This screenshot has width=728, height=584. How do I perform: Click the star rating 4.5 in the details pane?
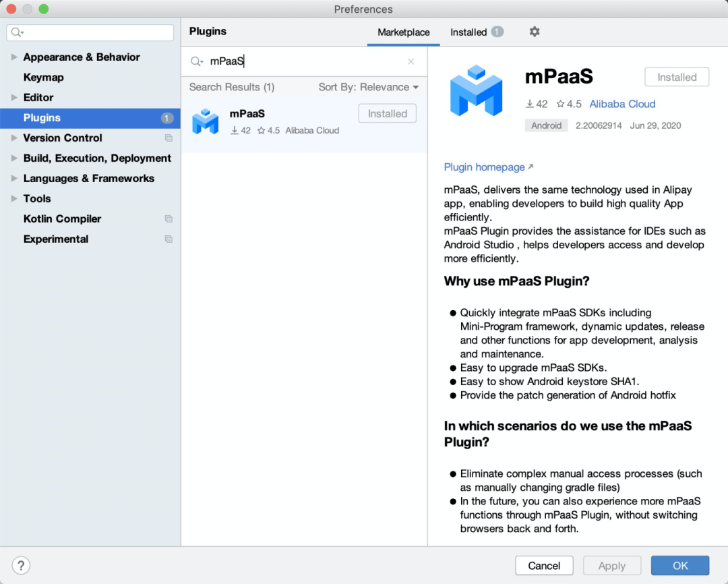569,104
